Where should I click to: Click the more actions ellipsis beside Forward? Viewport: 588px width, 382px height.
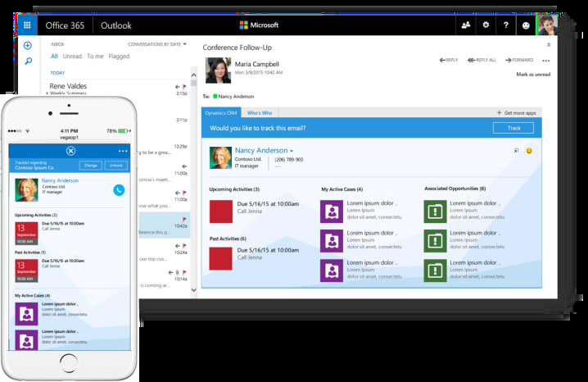(x=546, y=61)
